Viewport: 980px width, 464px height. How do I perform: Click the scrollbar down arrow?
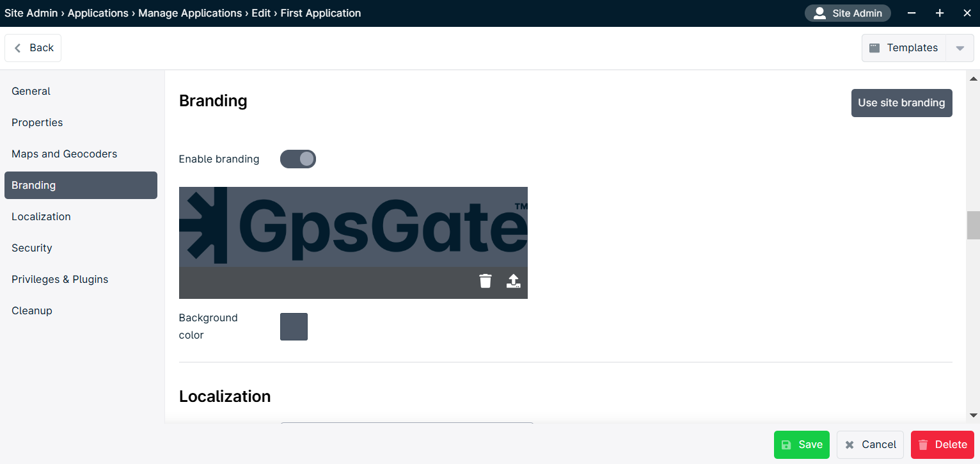(x=974, y=415)
